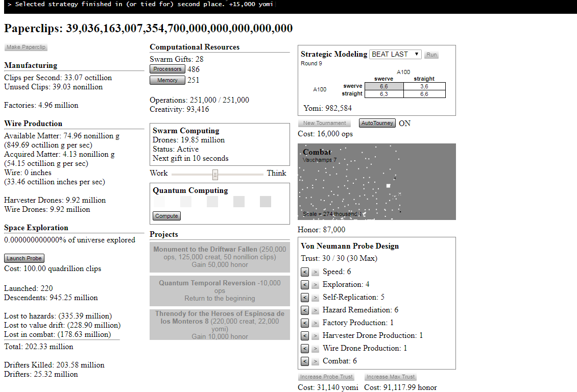
Task: Click the last quantum computing chip
Action: pyautogui.click(x=266, y=202)
